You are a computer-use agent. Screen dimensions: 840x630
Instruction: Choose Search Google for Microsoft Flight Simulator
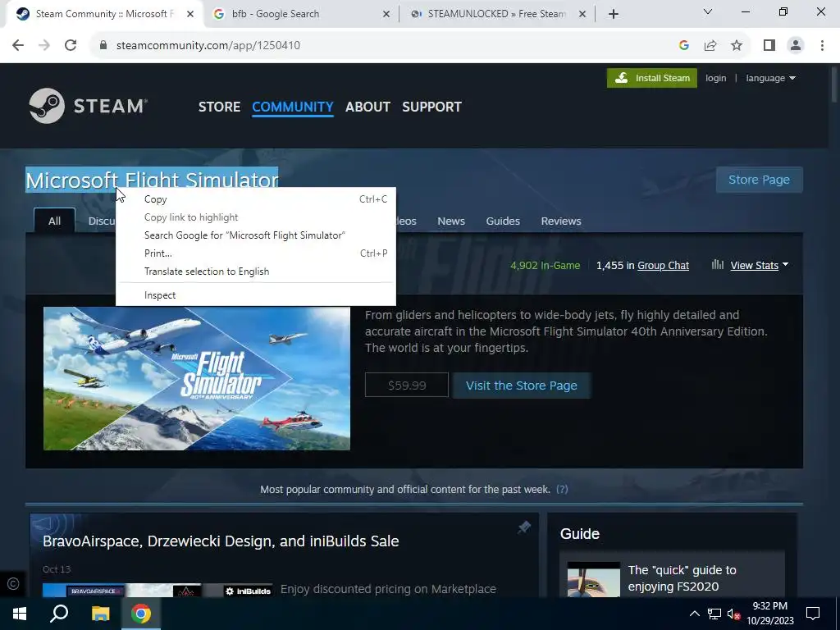(x=256, y=235)
